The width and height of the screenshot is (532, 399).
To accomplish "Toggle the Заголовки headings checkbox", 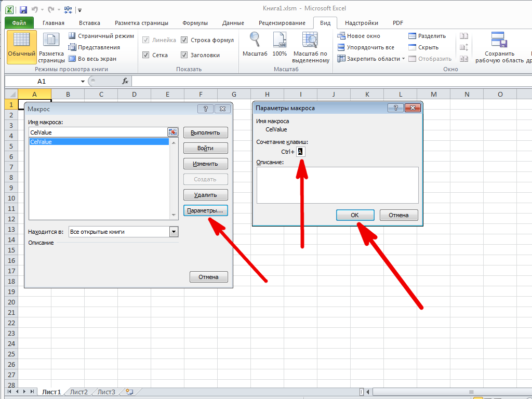I will (x=184, y=55).
